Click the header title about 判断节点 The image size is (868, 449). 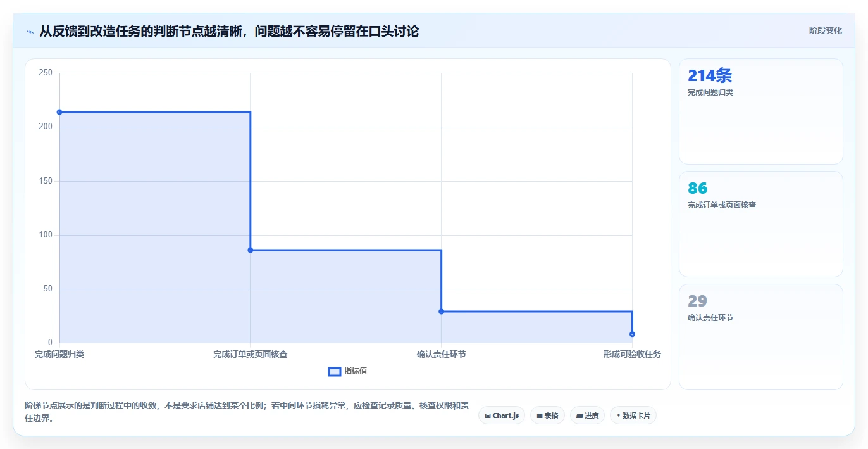click(x=229, y=31)
